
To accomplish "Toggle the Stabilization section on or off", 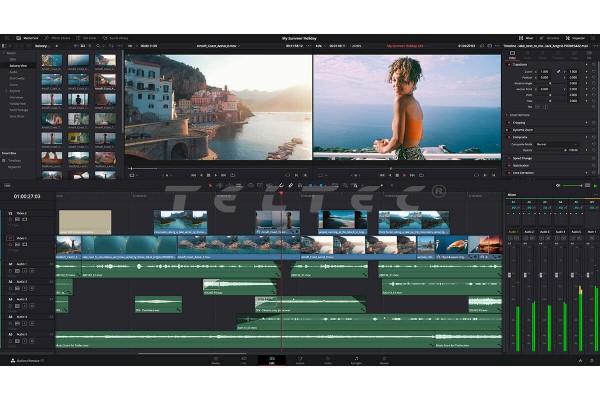I will 509,165.
